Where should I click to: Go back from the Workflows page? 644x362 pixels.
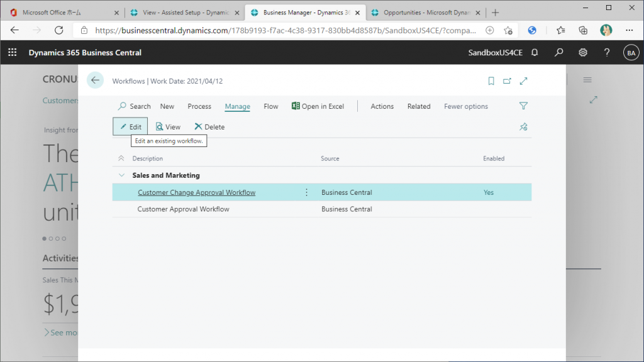tap(96, 80)
